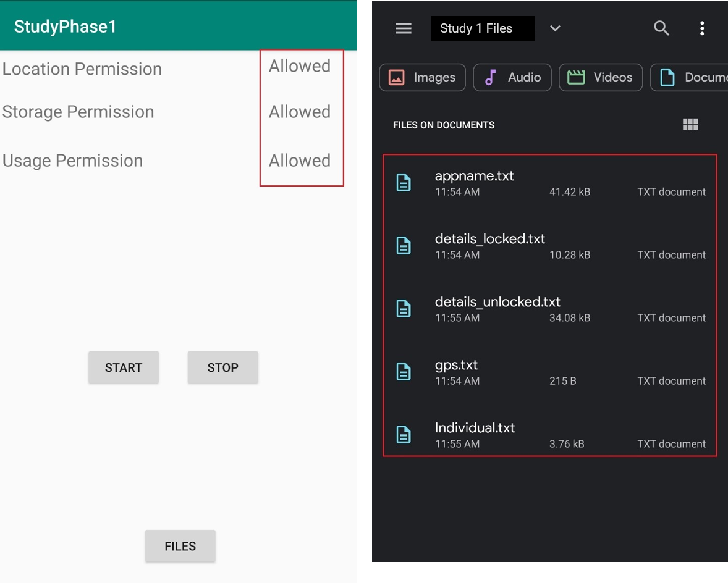The image size is (728, 583).
Task: Click the 41.42 kB size value
Action: pyautogui.click(x=570, y=192)
